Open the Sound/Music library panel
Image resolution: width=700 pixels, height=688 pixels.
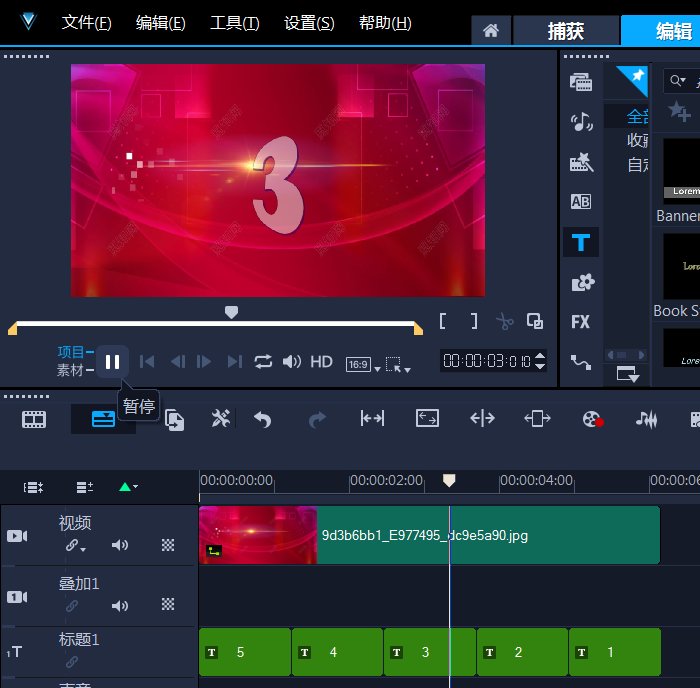click(580, 121)
